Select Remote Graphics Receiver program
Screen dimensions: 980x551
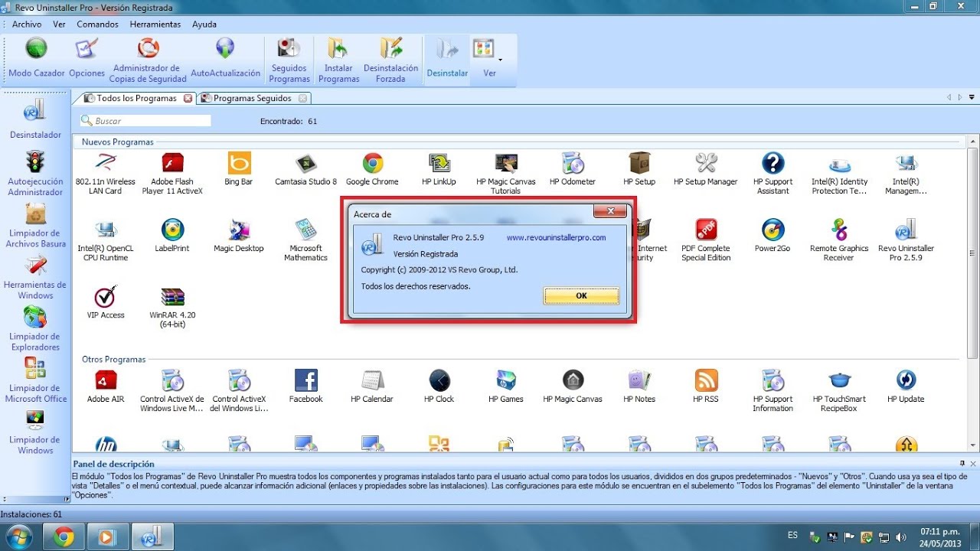pyautogui.click(x=840, y=240)
